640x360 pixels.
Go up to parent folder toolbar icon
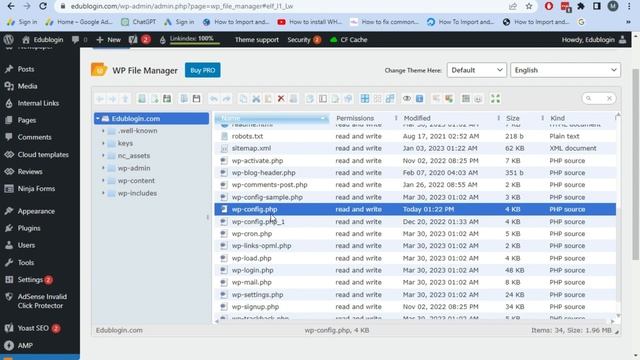click(x=125, y=99)
